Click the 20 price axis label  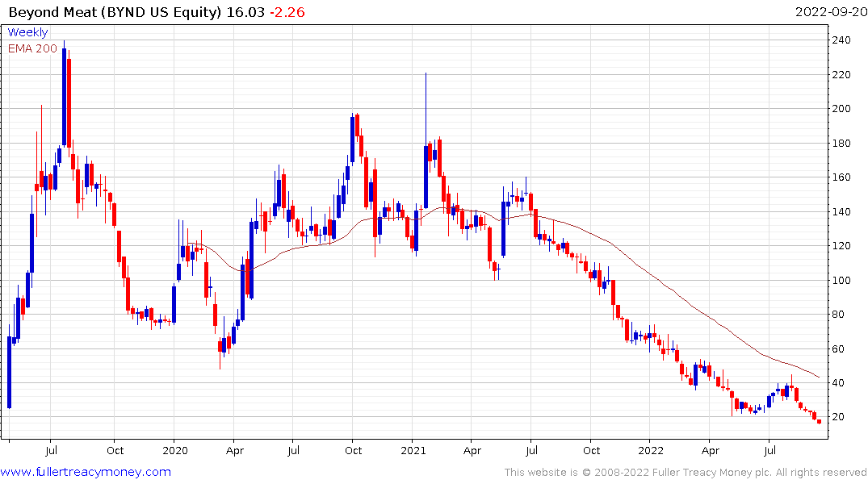[838, 417]
